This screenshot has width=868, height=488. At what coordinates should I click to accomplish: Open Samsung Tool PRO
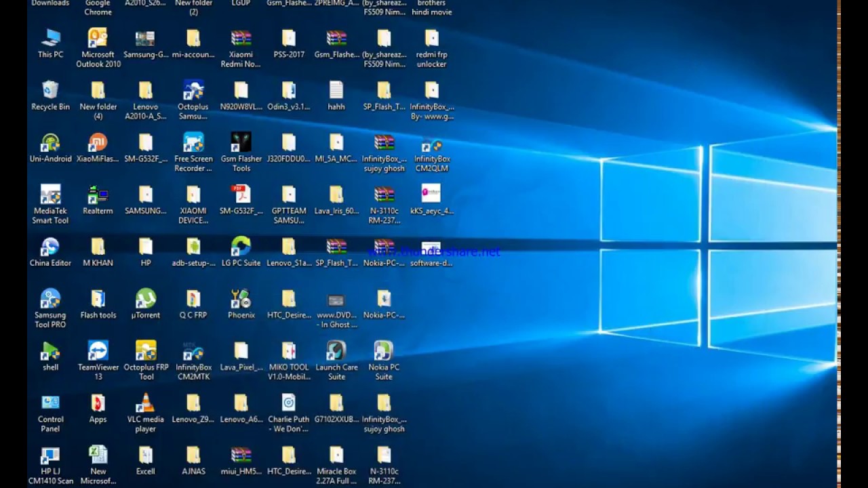pos(50,308)
